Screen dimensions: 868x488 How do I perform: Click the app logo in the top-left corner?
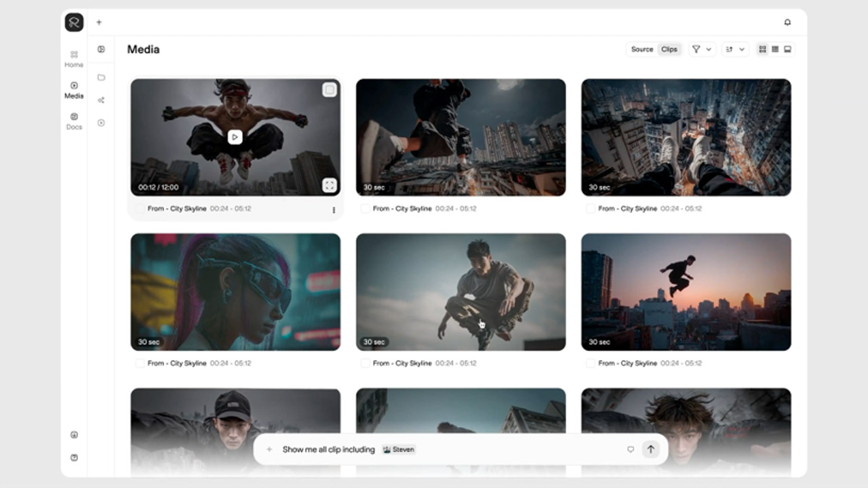[x=74, y=22]
